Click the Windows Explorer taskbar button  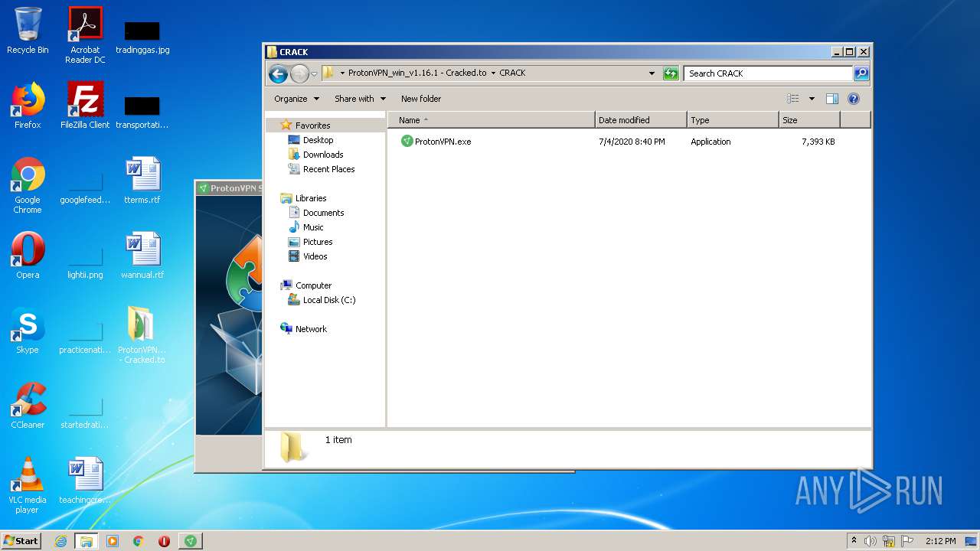point(87,541)
